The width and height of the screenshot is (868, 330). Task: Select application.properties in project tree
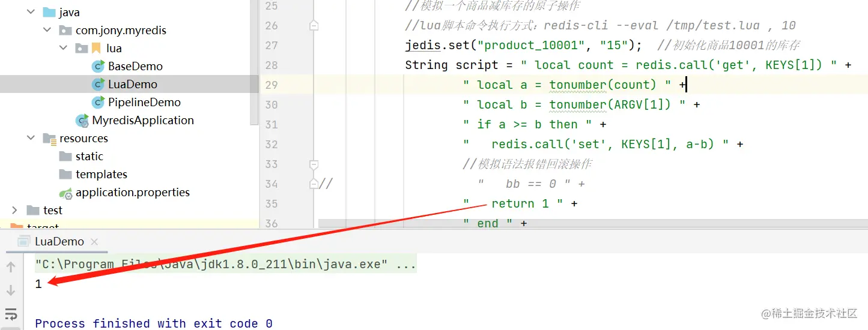pyautogui.click(x=133, y=192)
